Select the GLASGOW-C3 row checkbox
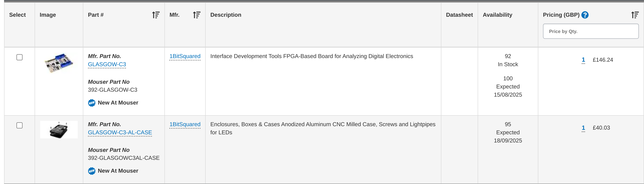This screenshot has height=184, width=644. coord(19,57)
